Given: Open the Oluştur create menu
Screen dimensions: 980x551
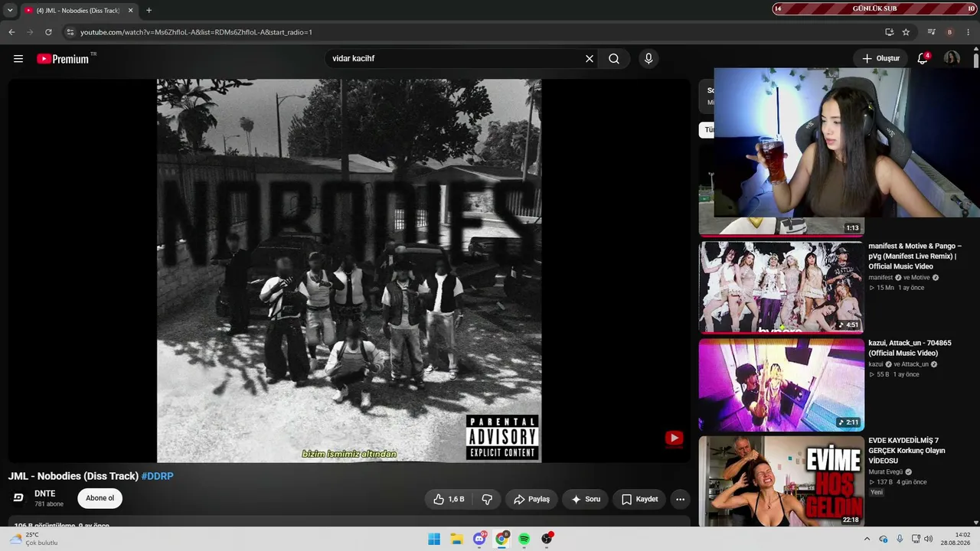Looking at the screenshot, I should click(880, 59).
